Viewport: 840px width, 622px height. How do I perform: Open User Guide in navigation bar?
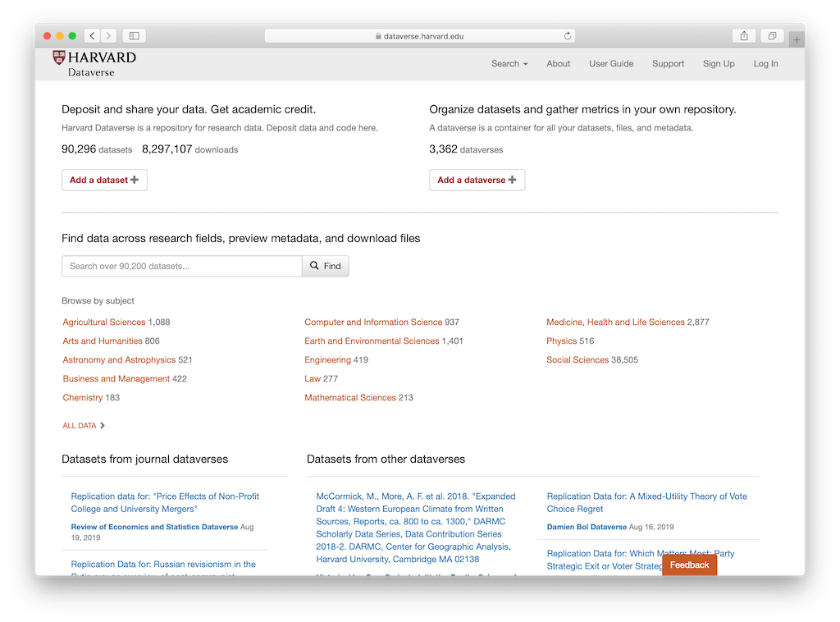[611, 64]
